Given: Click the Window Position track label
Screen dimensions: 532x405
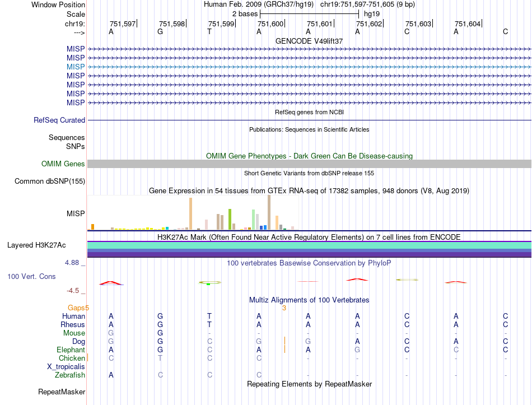Looking at the screenshot, I should 58,4.
